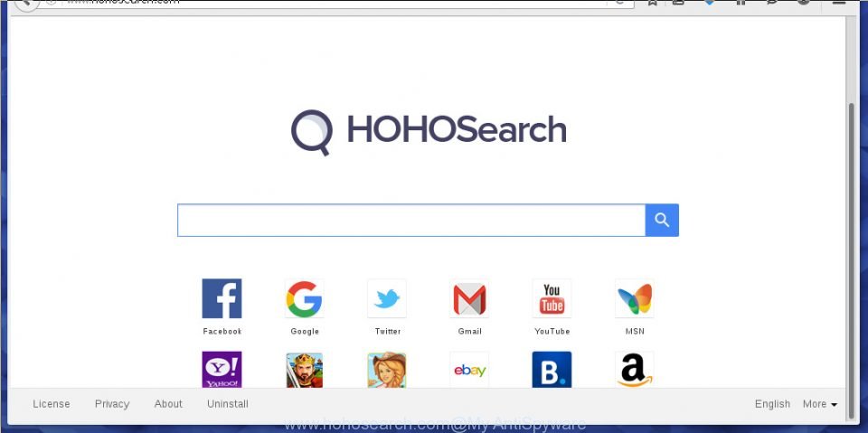
Task: Open the YouTube shortcut icon
Action: tap(552, 298)
